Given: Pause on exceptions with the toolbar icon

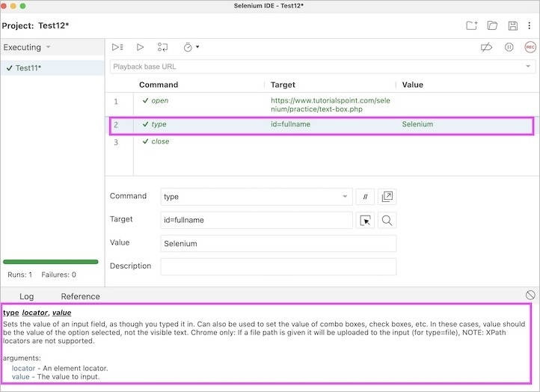Looking at the screenshot, I should [509, 47].
